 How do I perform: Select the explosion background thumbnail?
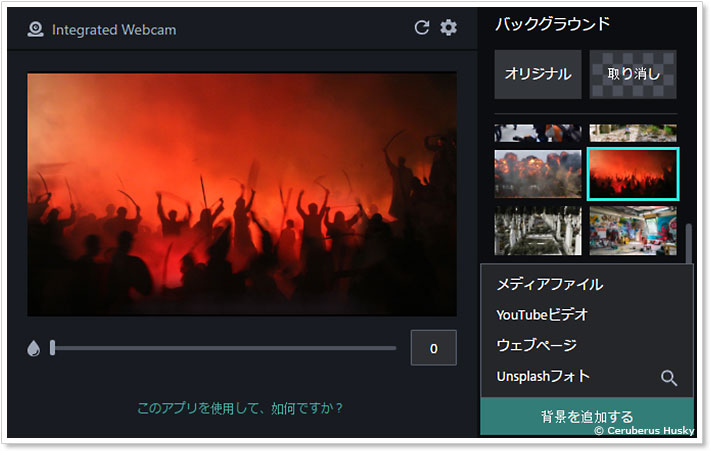(538, 174)
